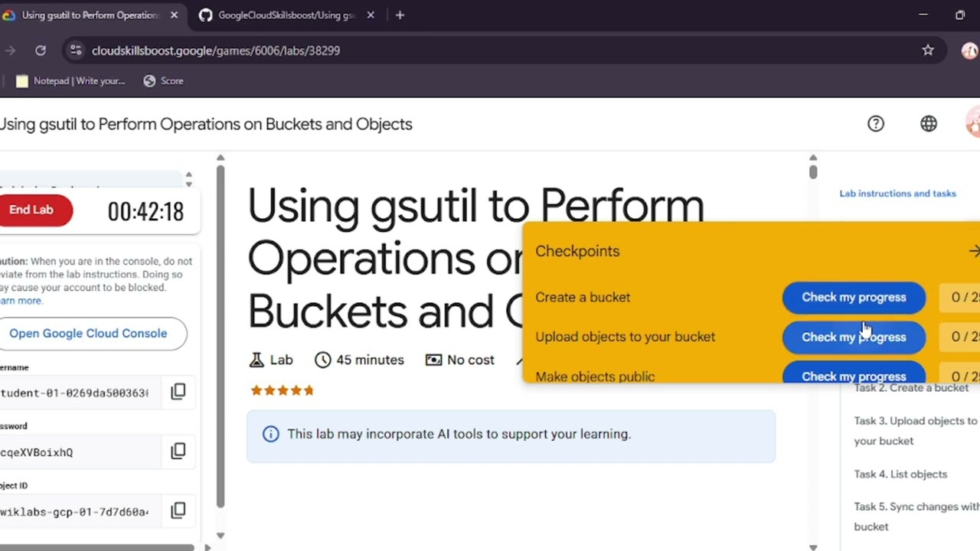Click the info icon in AI tools notice
This screenshot has height=551, width=980.
[x=271, y=434]
